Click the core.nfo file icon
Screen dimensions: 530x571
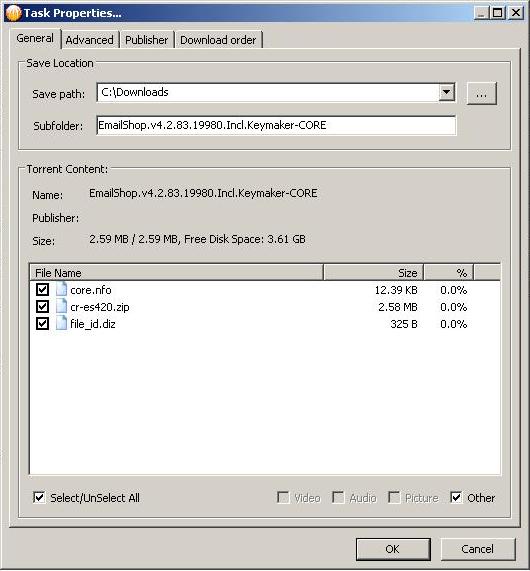(x=61, y=290)
